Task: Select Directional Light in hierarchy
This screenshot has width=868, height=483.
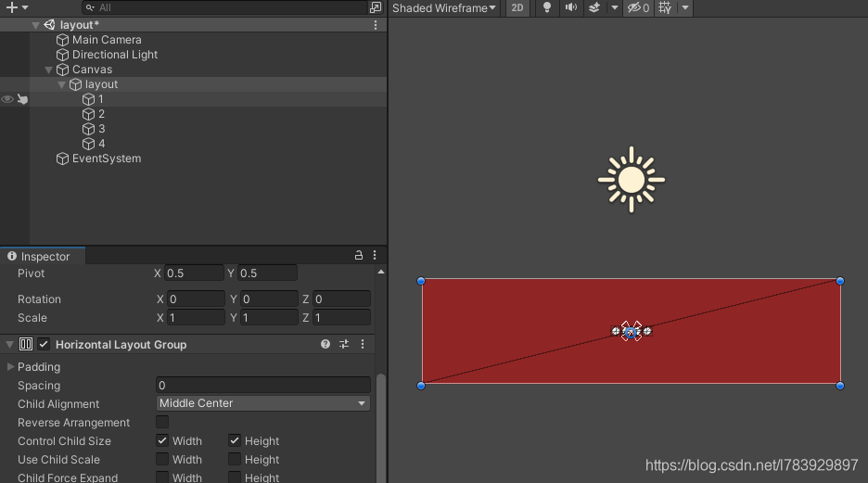Action: coord(115,55)
